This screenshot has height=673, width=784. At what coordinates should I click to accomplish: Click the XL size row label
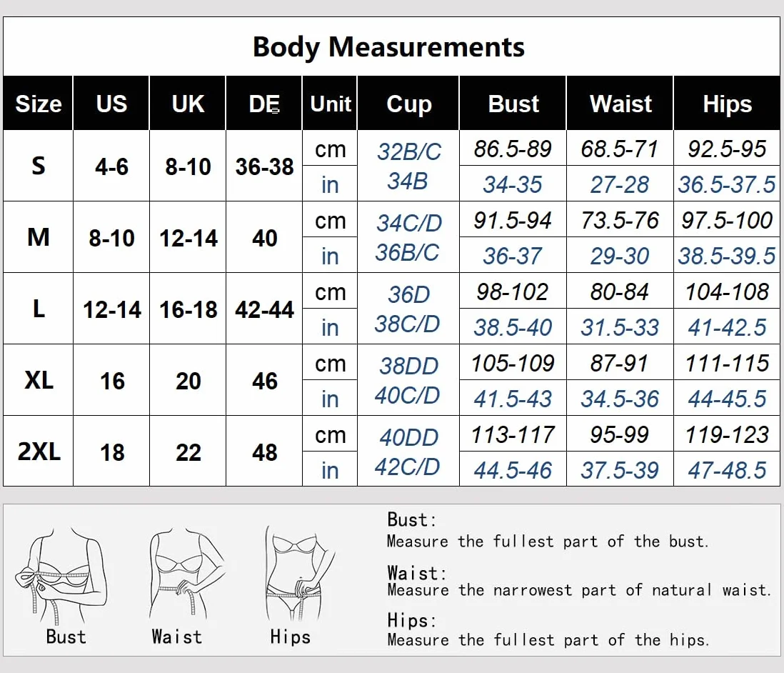tap(39, 380)
